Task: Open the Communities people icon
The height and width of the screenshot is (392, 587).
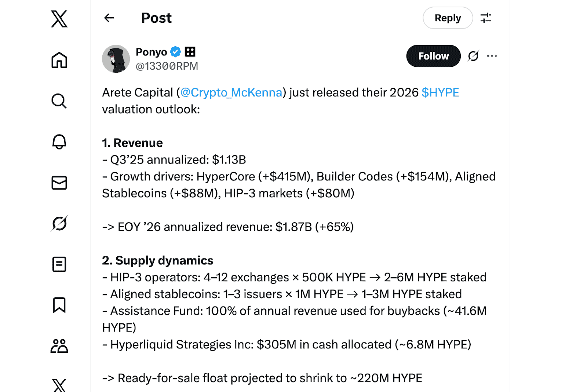Action: tap(59, 346)
